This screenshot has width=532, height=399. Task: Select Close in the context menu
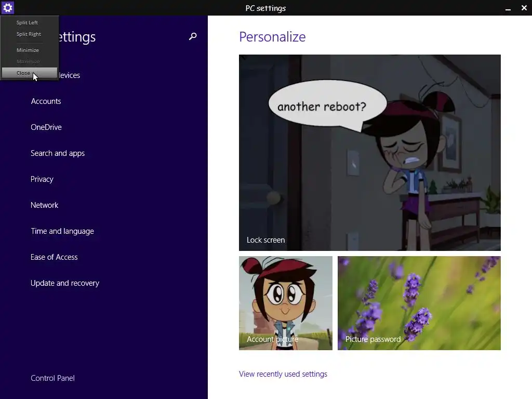pos(30,73)
